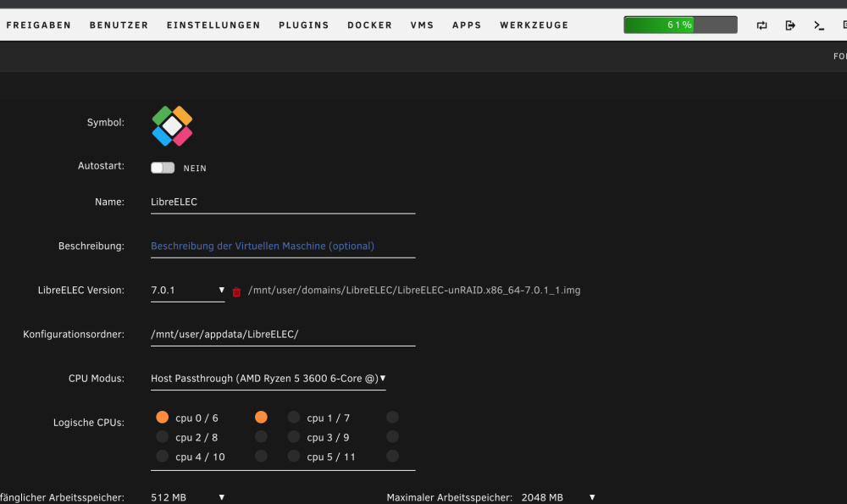The image size is (847, 504).
Task: Click the 'cpu 4 / 10' label
Action: 200,457
